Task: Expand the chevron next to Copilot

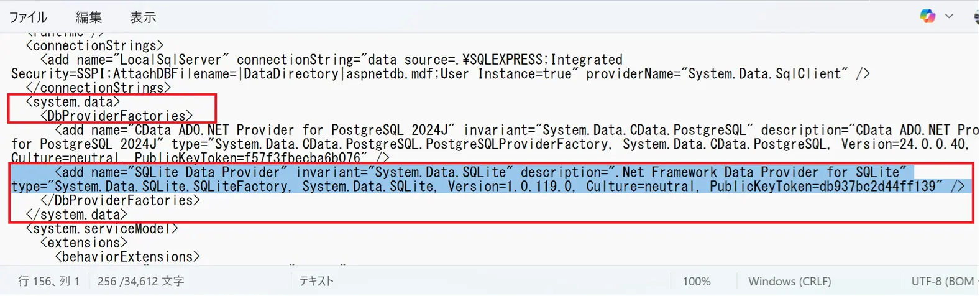Action: (949, 16)
